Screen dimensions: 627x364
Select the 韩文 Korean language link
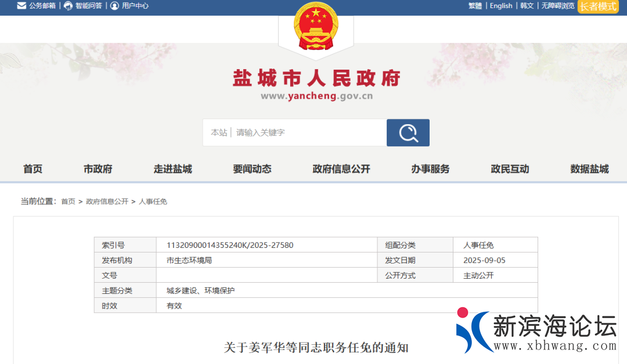pyautogui.click(x=527, y=6)
